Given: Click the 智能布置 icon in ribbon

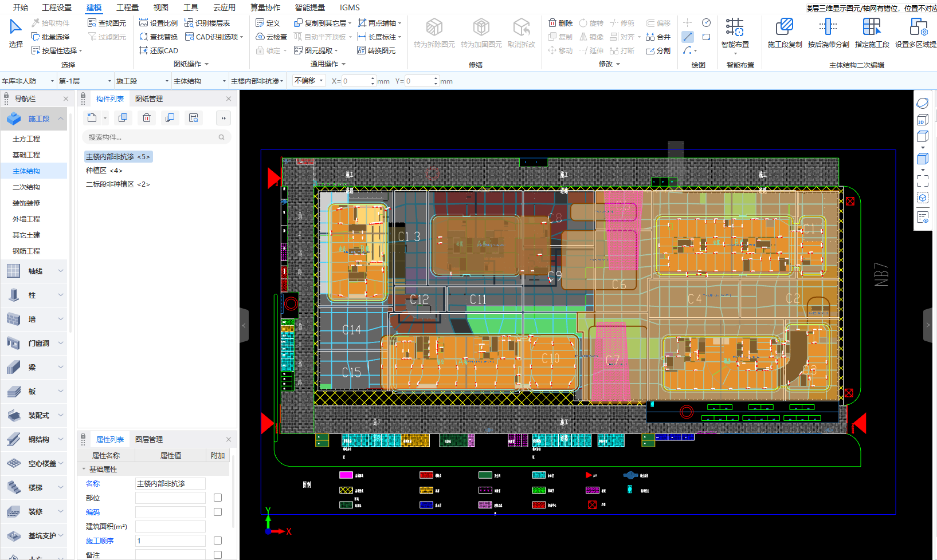Looking at the screenshot, I should pos(735,27).
